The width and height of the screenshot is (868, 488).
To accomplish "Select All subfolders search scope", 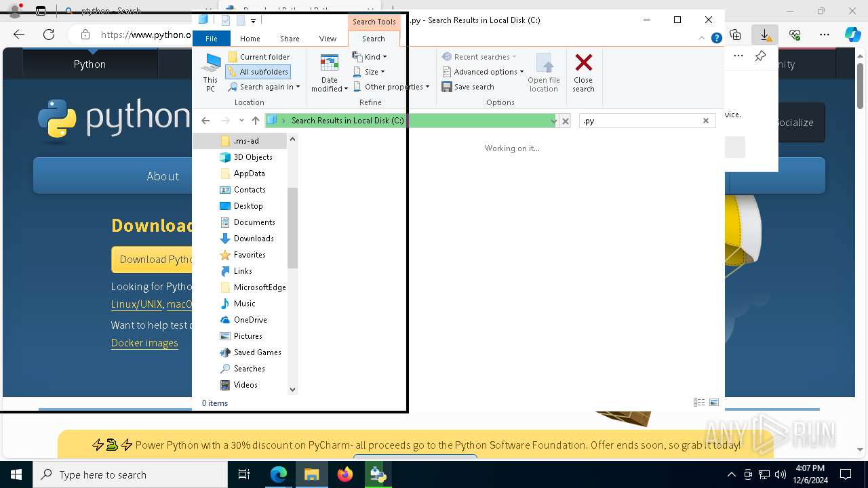I will [x=258, y=72].
